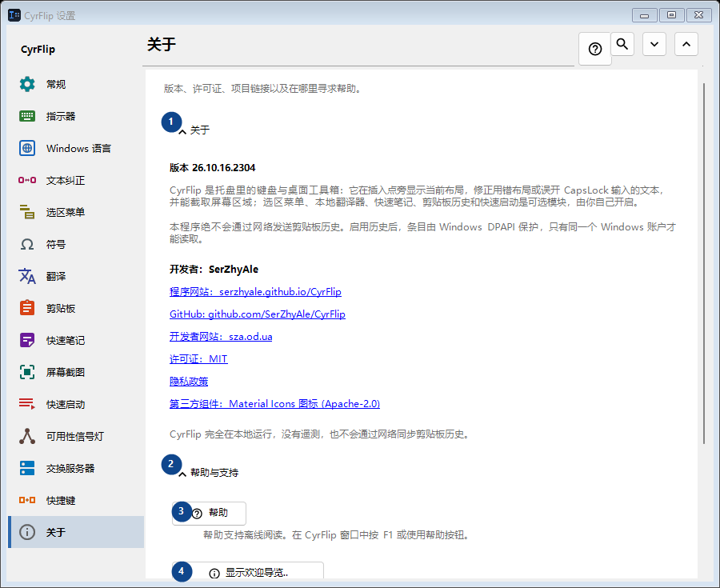This screenshot has width=720, height=588.
Task: Open the GitHub repository link
Action: (x=257, y=314)
